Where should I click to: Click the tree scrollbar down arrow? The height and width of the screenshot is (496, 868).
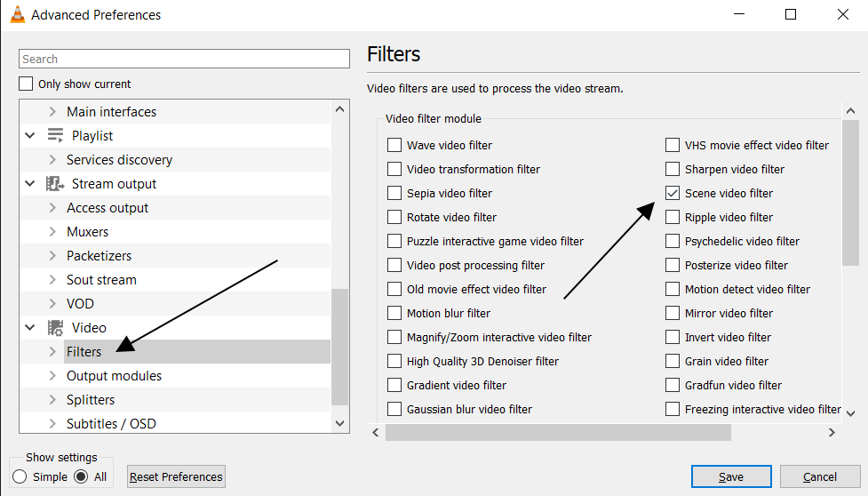tap(339, 423)
